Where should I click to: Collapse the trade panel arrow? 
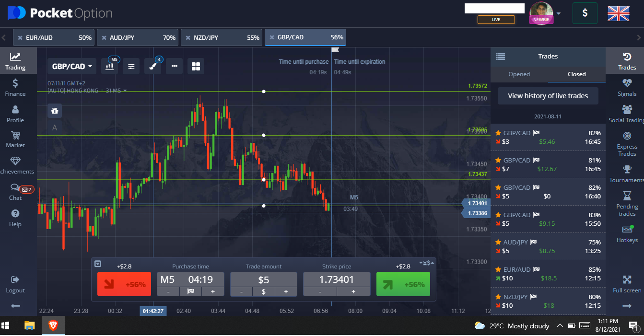(x=98, y=264)
